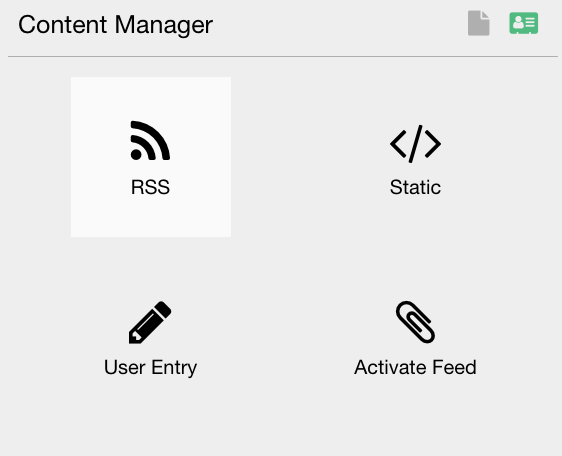This screenshot has width=562, height=456.
Task: Choose Static as the content type
Action: pos(415,157)
